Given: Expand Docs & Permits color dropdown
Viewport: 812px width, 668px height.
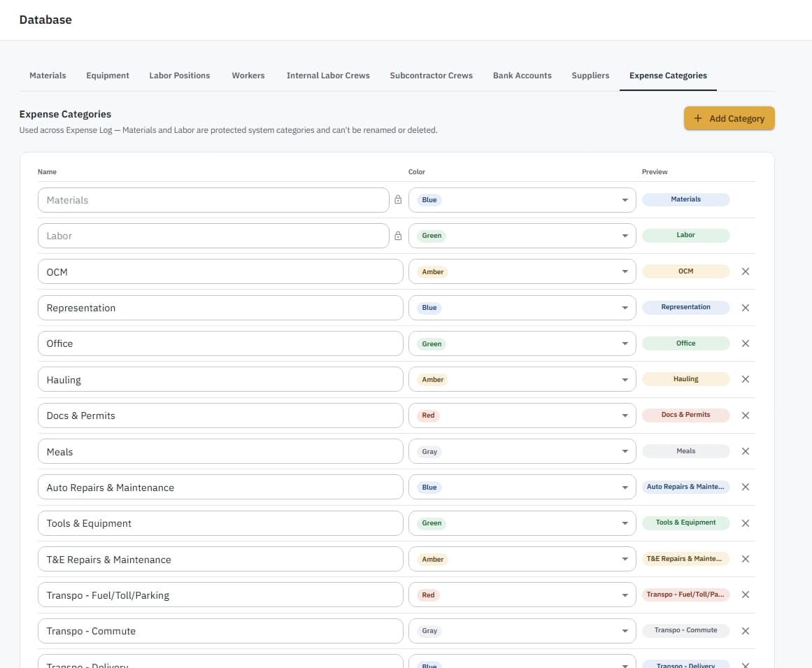Looking at the screenshot, I should click(x=522, y=415).
